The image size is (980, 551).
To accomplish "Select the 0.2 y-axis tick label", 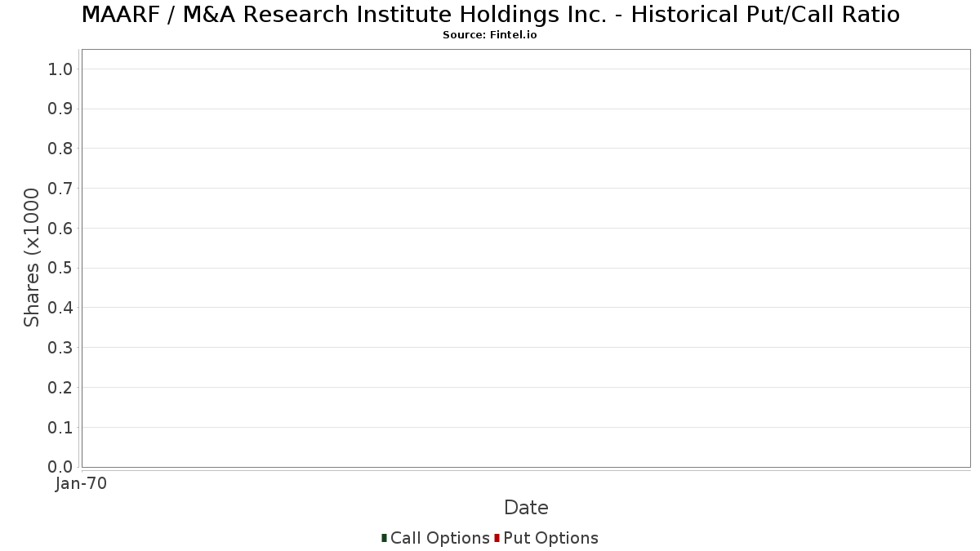I will (61, 388).
